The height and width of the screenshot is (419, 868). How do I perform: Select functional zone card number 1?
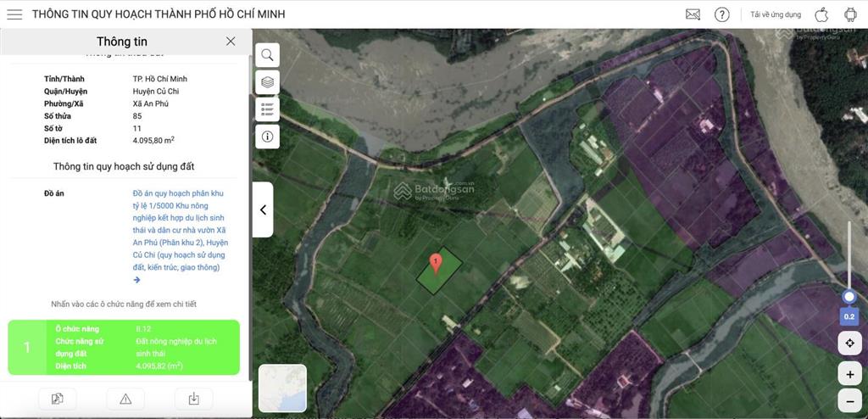pos(124,348)
